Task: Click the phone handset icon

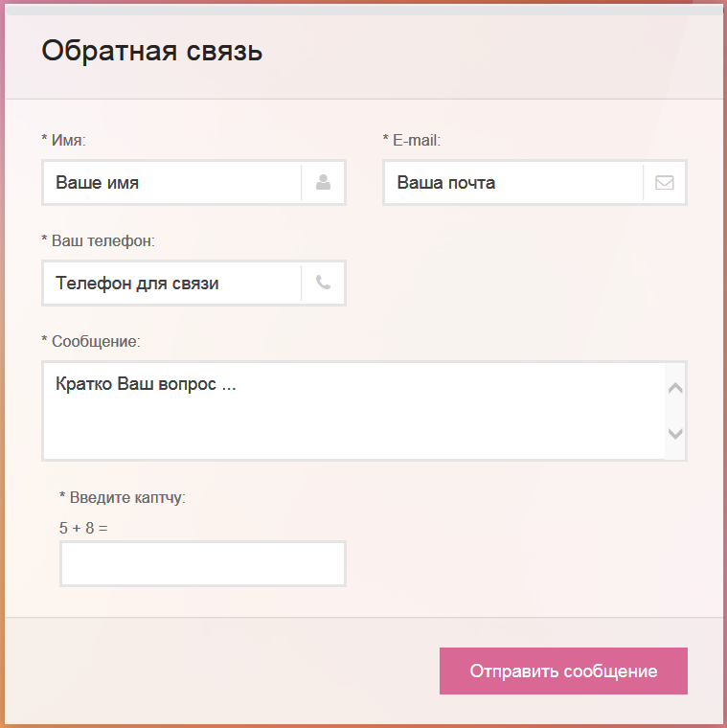Action: coord(323,283)
